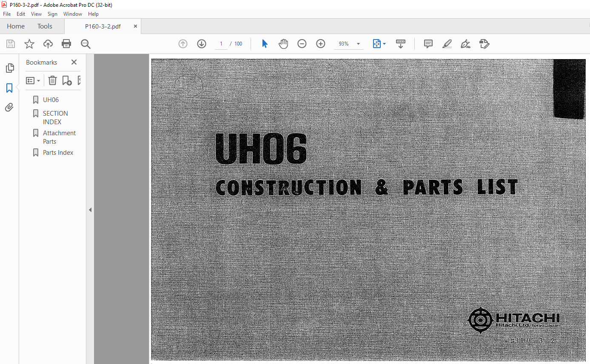Click the redact or stamp tool icon

(x=484, y=44)
